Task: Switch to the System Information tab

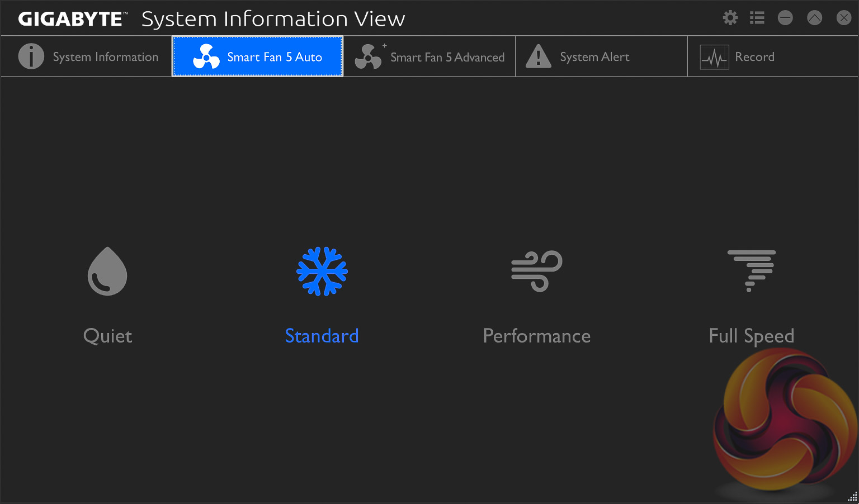Action: point(105,57)
